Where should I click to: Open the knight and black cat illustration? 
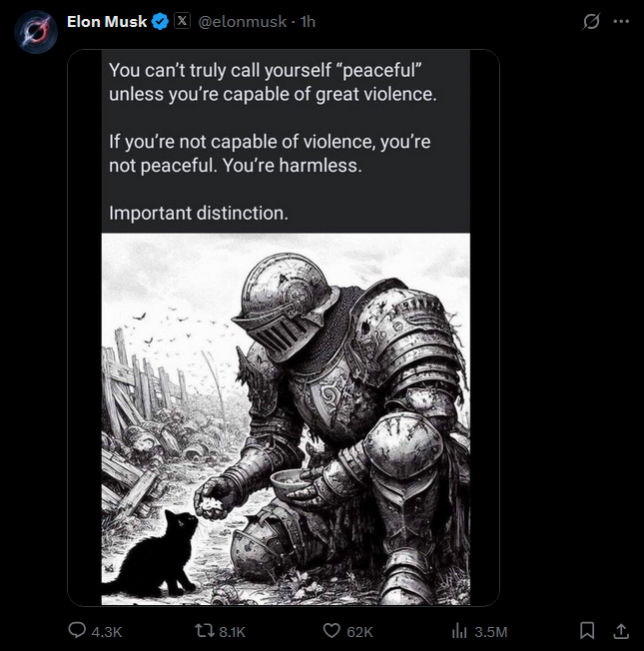tap(286, 419)
